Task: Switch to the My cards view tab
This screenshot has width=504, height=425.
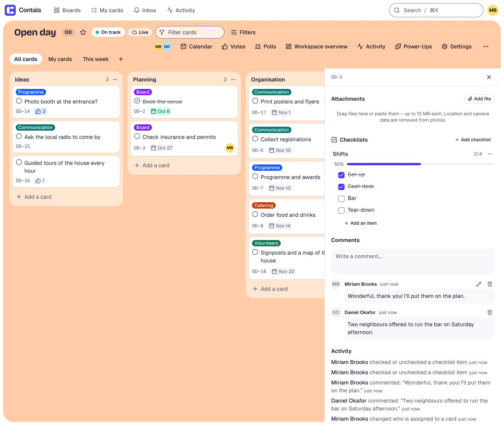Action: [60, 59]
